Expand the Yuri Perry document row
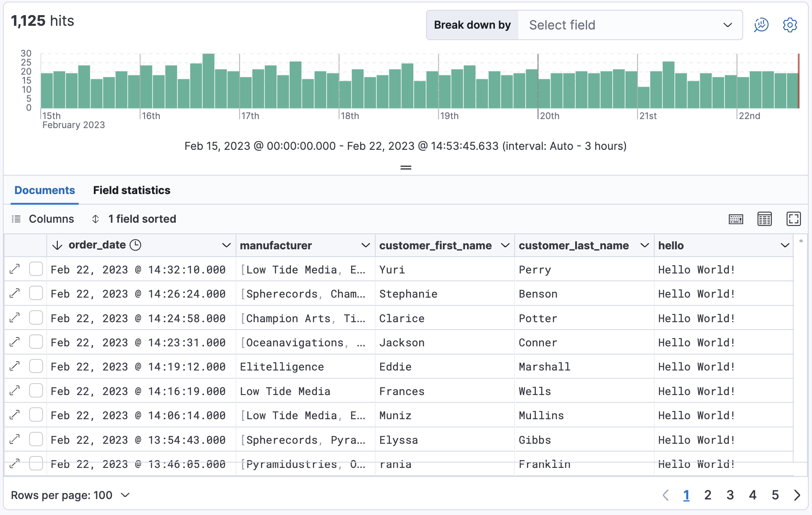This screenshot has height=515, width=812. 15,269
